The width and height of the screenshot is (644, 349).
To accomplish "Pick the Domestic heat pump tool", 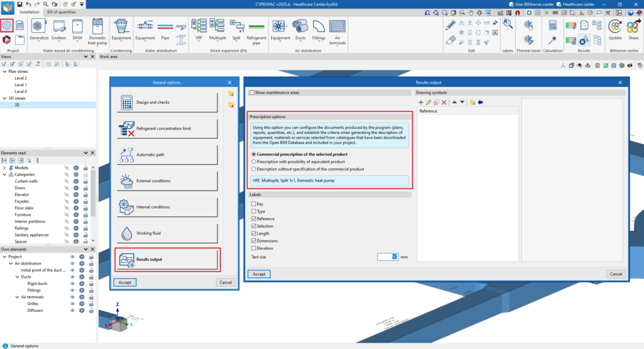I will (x=97, y=32).
